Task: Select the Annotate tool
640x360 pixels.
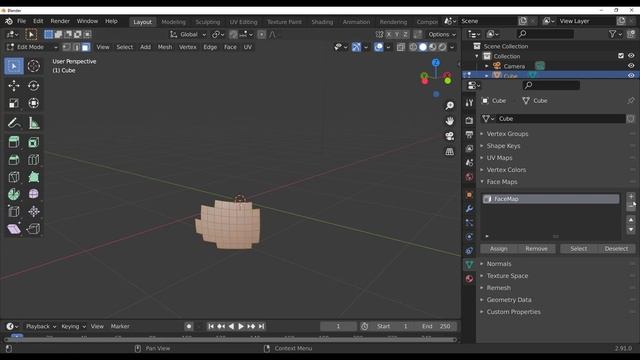Action: coord(14,123)
